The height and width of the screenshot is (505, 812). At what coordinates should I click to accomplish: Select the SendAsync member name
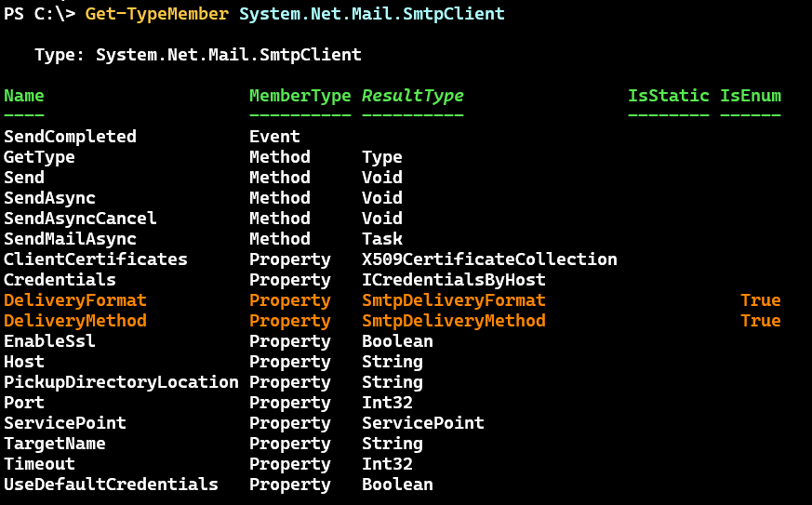pyautogui.click(x=49, y=198)
